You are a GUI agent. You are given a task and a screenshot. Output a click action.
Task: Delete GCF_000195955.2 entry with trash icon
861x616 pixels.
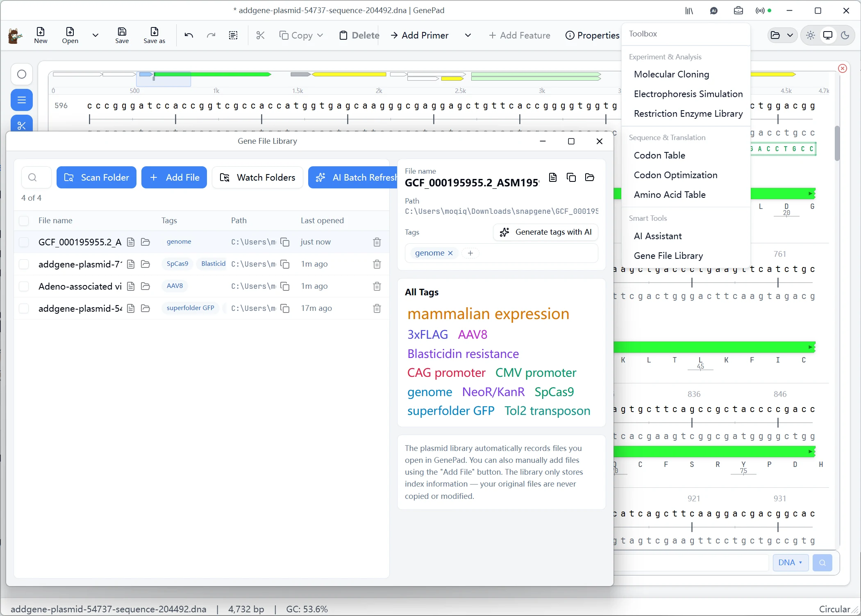tap(377, 242)
